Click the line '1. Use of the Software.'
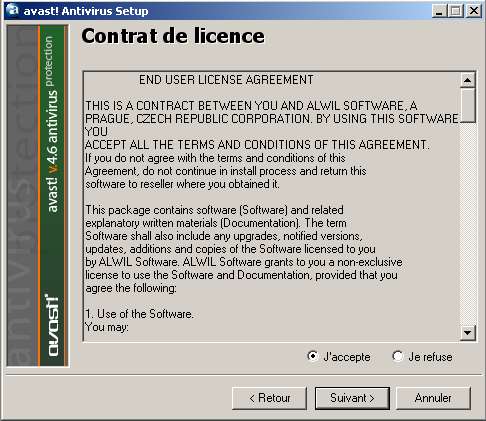 pyautogui.click(x=139, y=314)
